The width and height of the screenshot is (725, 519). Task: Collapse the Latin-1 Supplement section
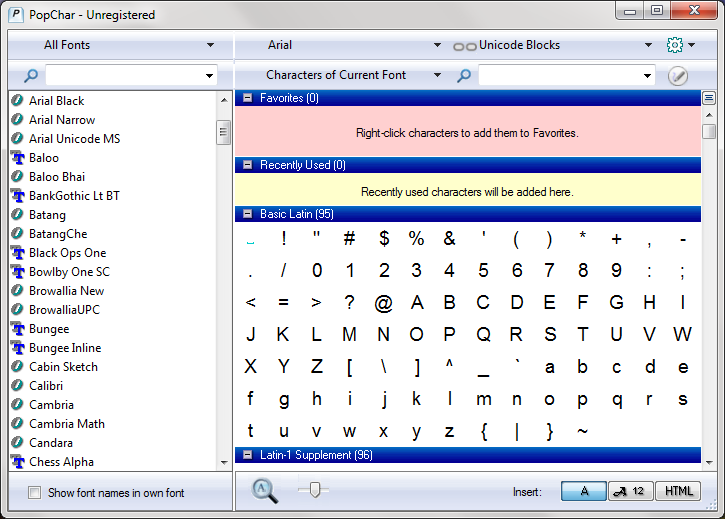(248, 455)
